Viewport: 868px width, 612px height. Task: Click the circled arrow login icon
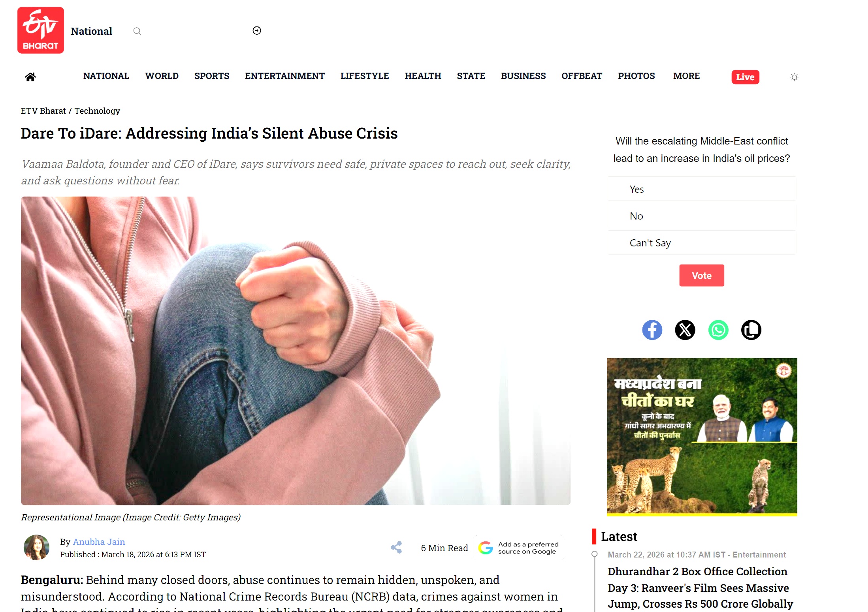click(x=257, y=30)
